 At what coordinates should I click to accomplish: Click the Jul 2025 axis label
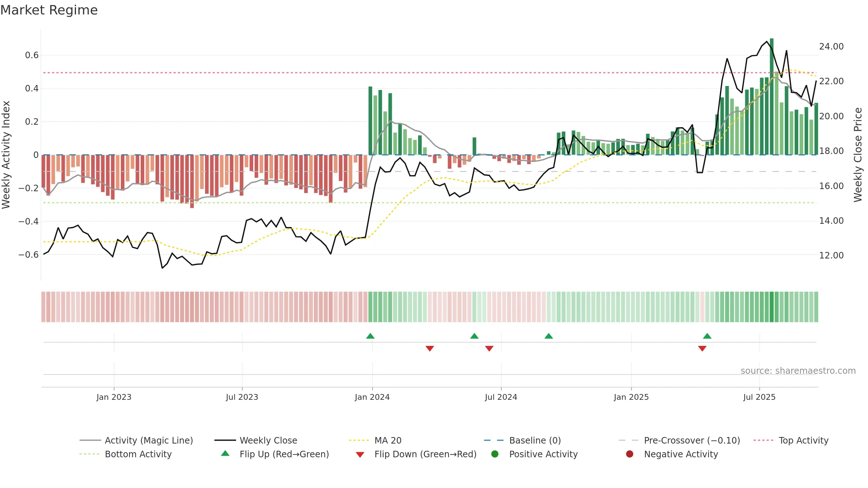point(759,397)
